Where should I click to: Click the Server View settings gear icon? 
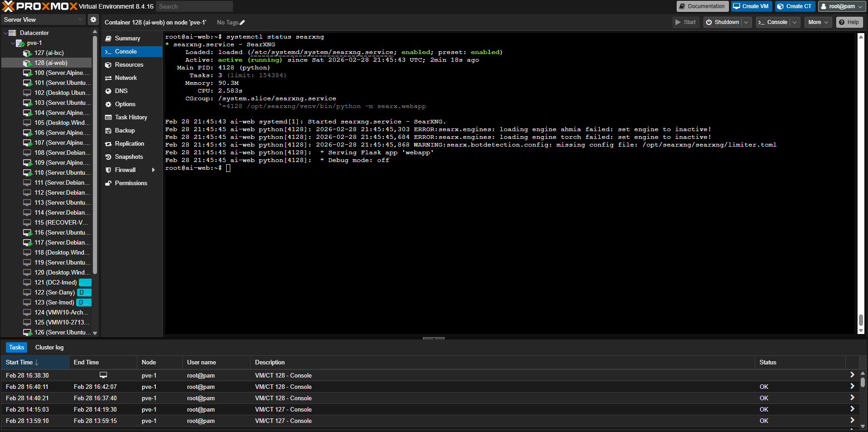point(93,20)
